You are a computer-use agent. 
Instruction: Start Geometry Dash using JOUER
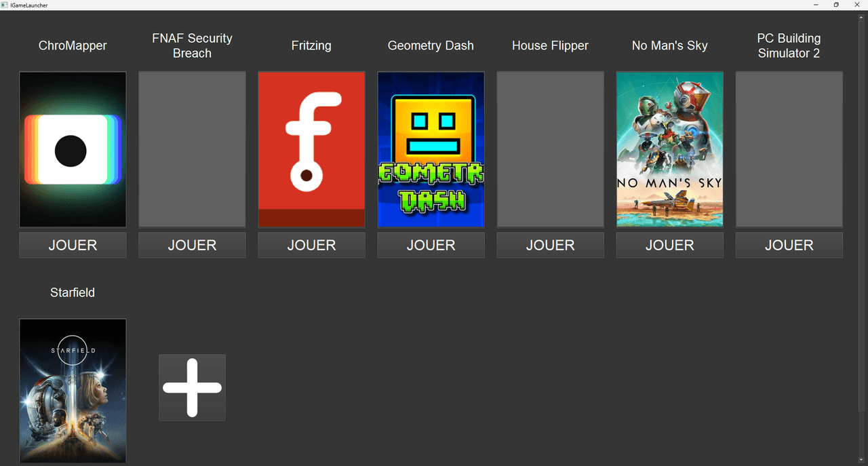(431, 246)
